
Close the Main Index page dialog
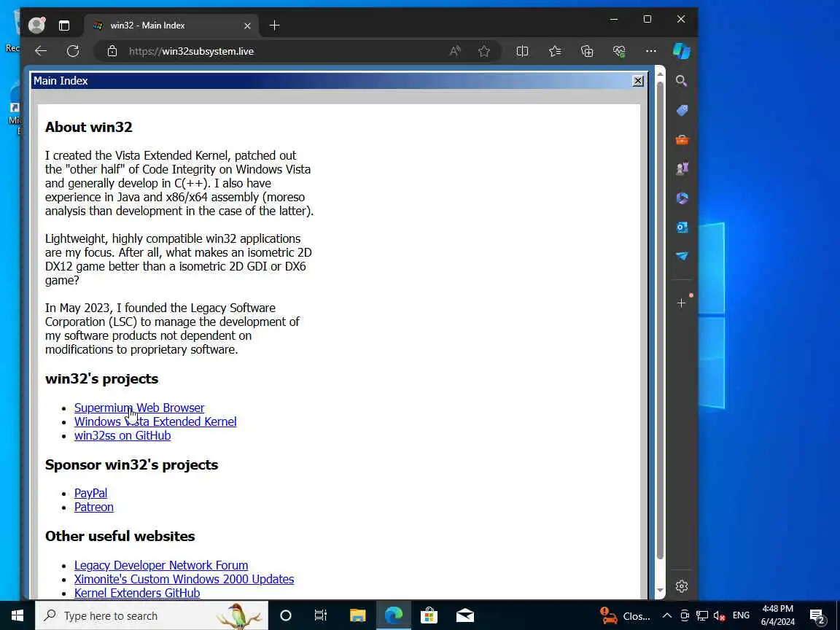point(637,81)
